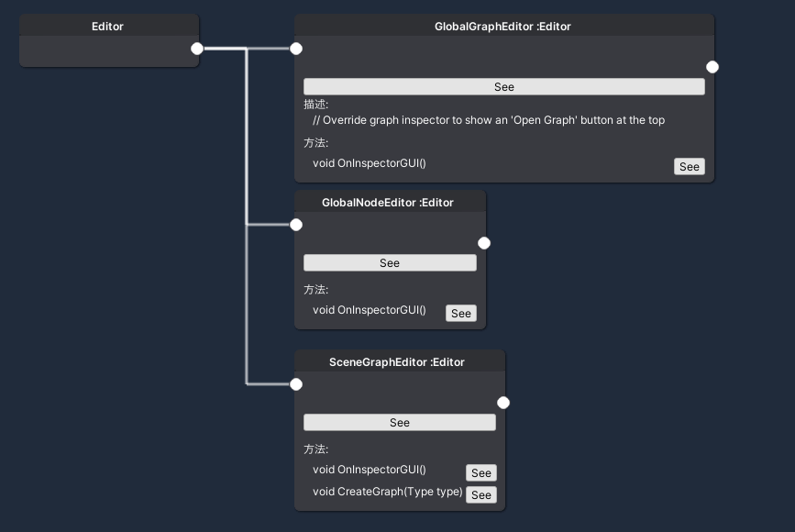Click the wide See button in GlobalGraphEditor

point(504,87)
